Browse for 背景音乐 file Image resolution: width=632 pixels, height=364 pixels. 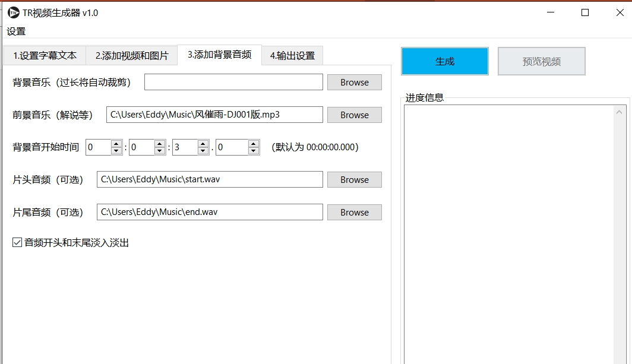click(x=354, y=83)
